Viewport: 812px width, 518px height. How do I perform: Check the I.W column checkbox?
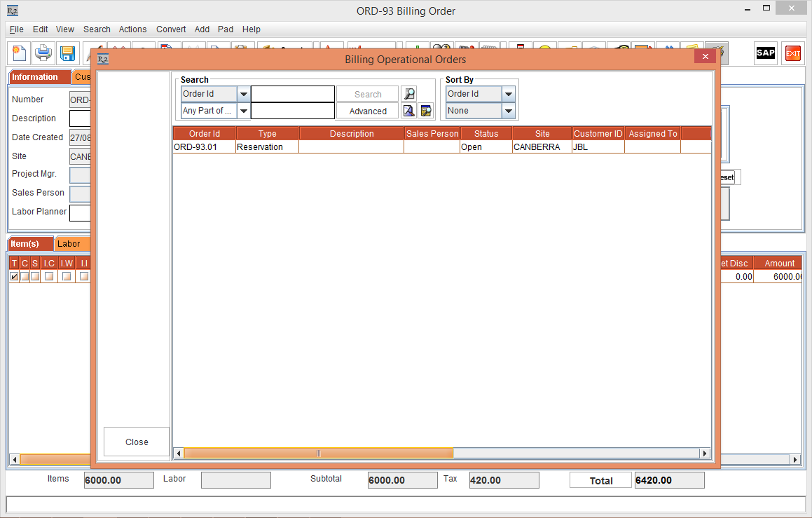67,276
